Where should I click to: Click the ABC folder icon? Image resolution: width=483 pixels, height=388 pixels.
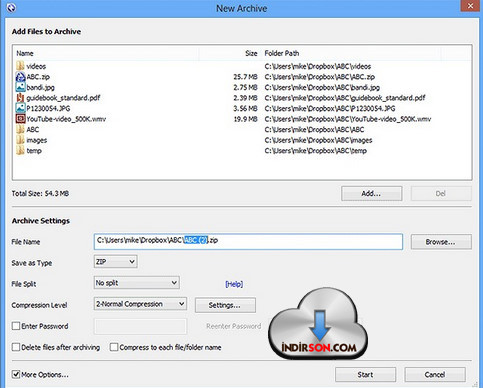[x=20, y=129]
